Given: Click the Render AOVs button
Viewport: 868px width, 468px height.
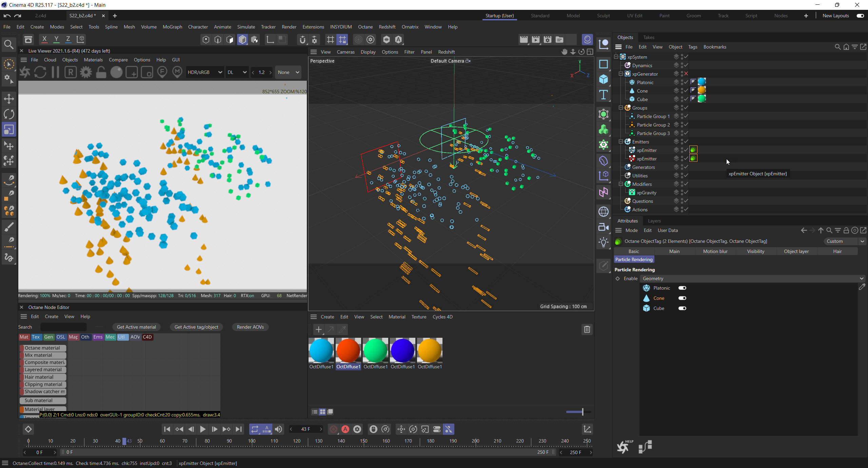Looking at the screenshot, I should coord(250,327).
